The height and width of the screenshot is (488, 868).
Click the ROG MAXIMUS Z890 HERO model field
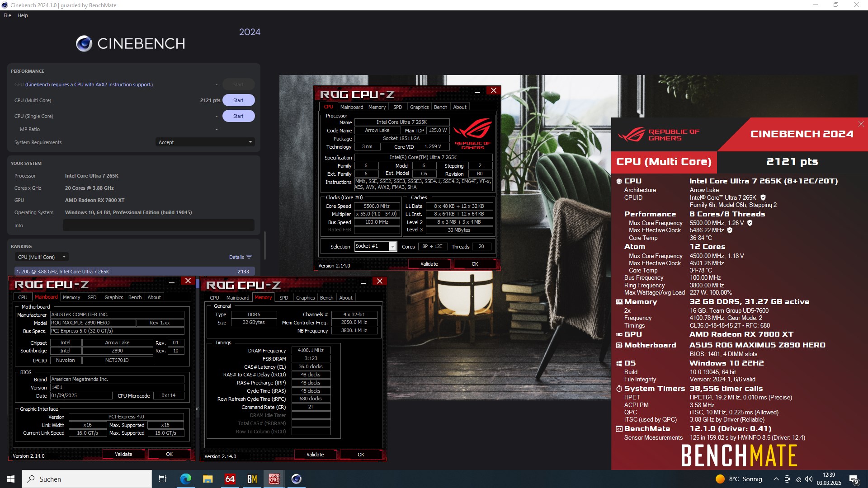93,323
